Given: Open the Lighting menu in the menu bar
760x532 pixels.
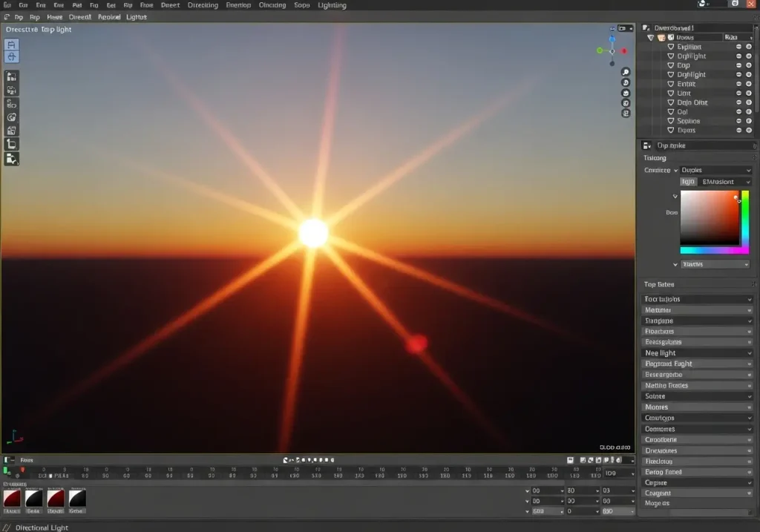Looking at the screenshot, I should click(331, 5).
